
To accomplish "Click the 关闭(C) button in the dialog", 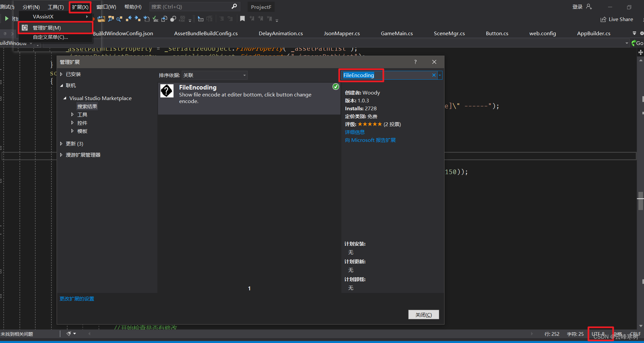I will tap(423, 315).
